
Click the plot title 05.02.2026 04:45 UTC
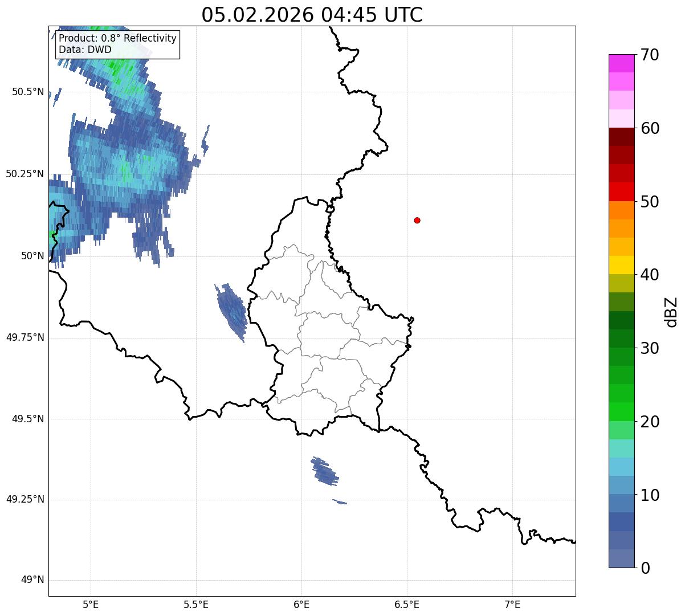(312, 14)
